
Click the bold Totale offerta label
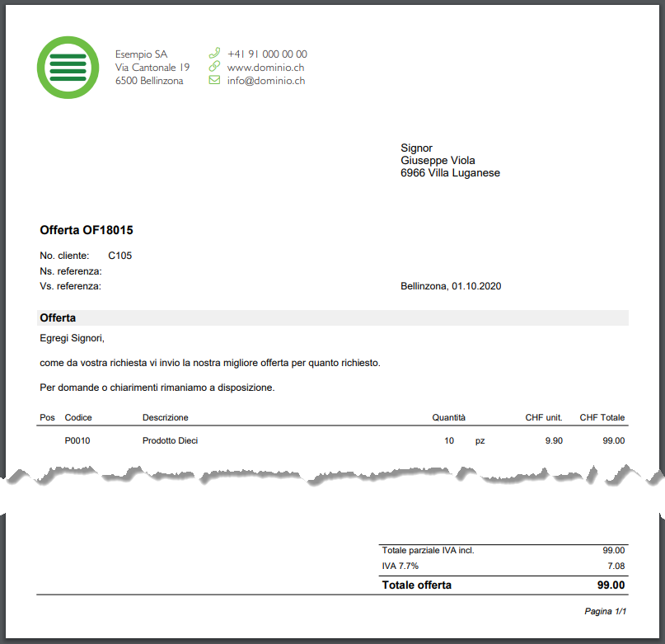point(416,585)
